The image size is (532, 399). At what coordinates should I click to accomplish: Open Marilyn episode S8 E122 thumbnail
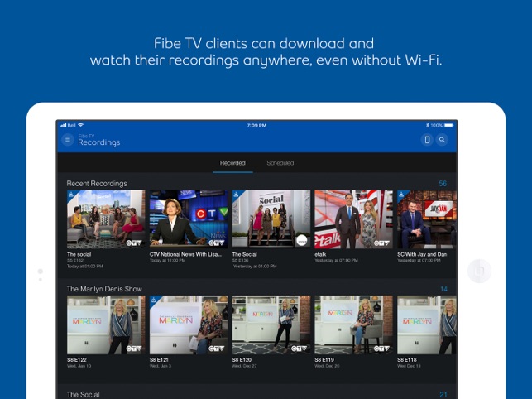106,324
